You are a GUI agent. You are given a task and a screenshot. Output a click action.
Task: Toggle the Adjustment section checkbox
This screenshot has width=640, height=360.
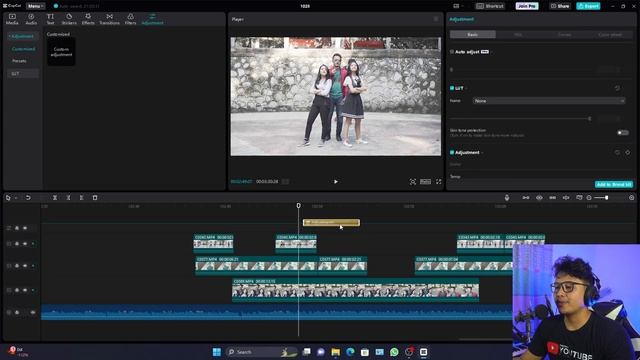tap(452, 152)
